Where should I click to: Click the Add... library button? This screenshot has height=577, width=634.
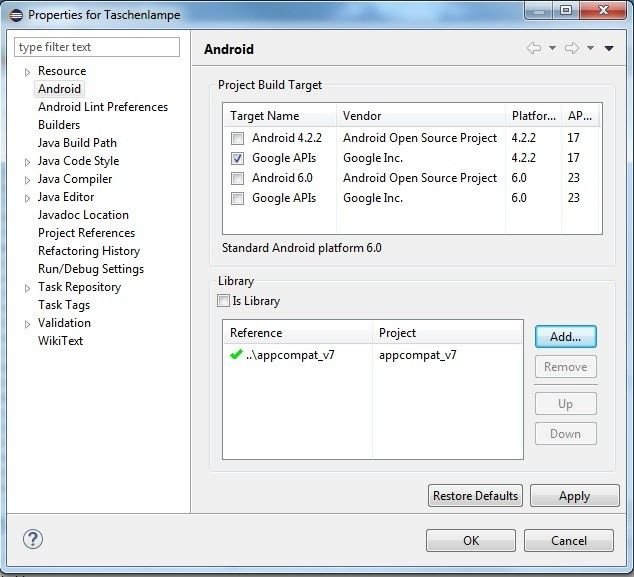[x=565, y=336]
